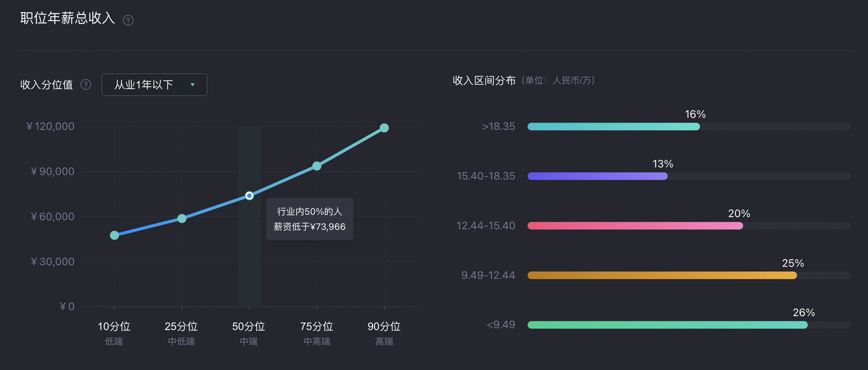Select the 25分位 data point on line
The image size is (868, 370).
(x=182, y=218)
